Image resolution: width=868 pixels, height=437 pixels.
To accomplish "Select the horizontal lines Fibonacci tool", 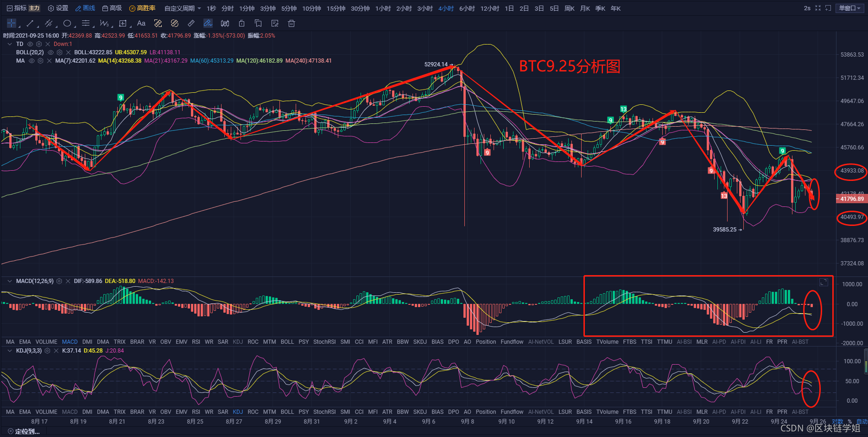I will [86, 23].
